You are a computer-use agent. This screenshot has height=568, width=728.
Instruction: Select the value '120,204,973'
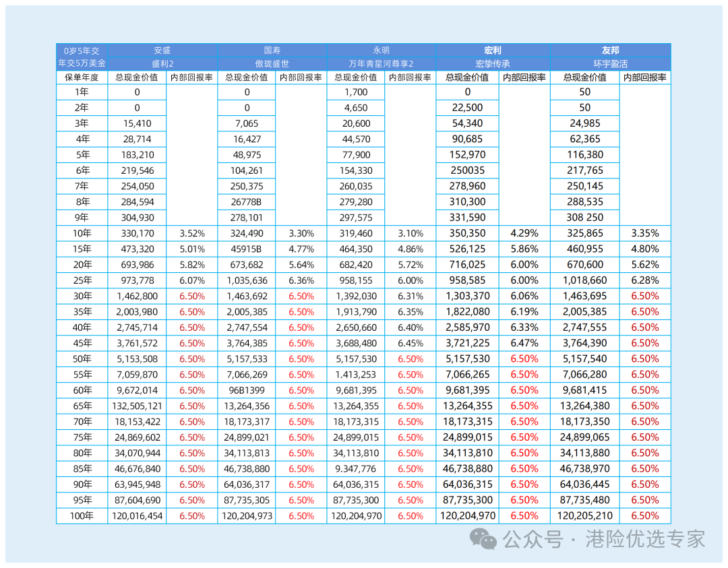click(x=247, y=517)
